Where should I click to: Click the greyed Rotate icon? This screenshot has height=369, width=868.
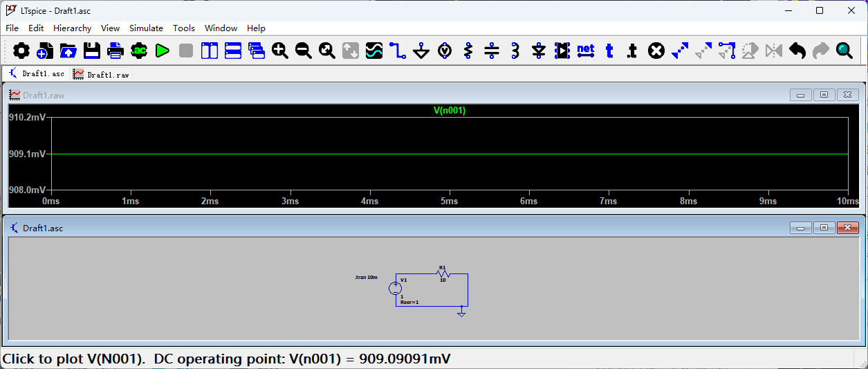coord(750,51)
